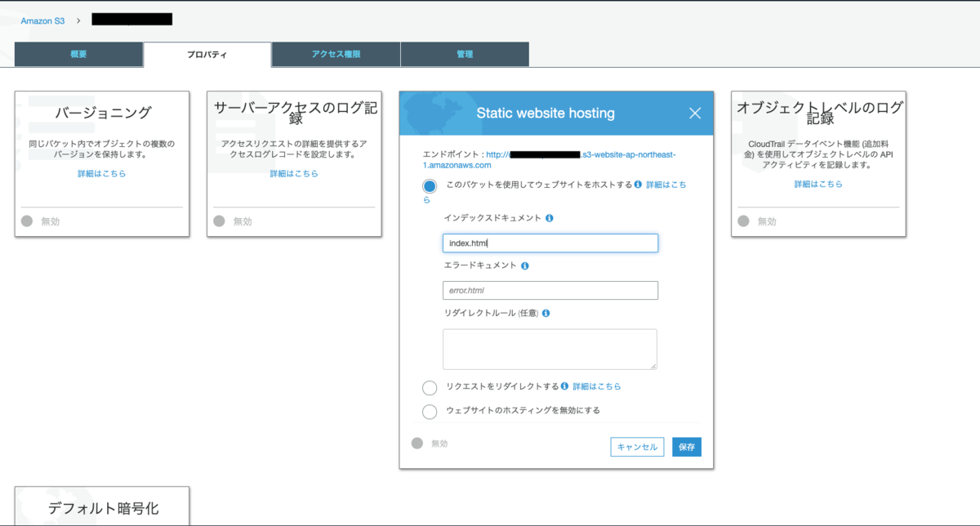Select リクエストをリダイレクトする radio button
Screen dimensions: 980x526
click(430, 387)
